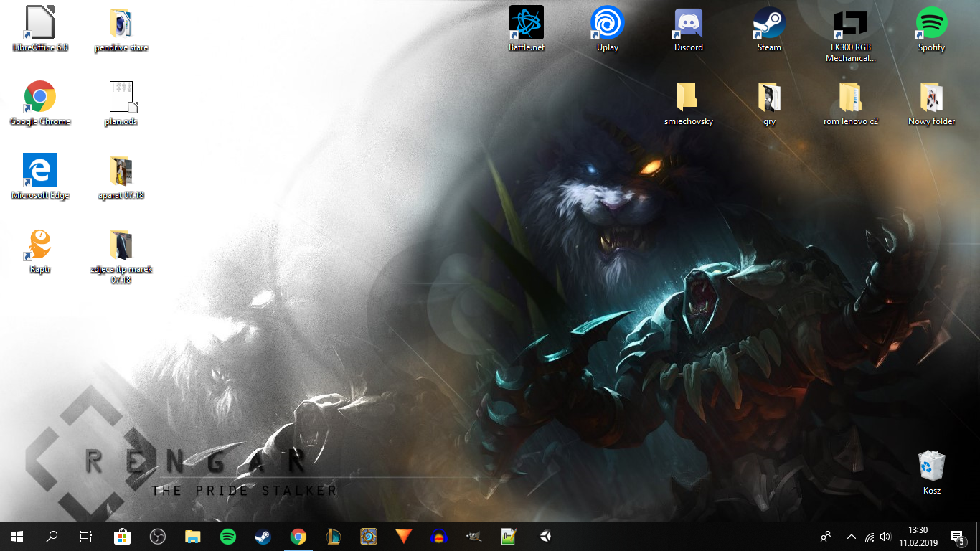
Task: Open the Action Center notifications
Action: coord(957,536)
